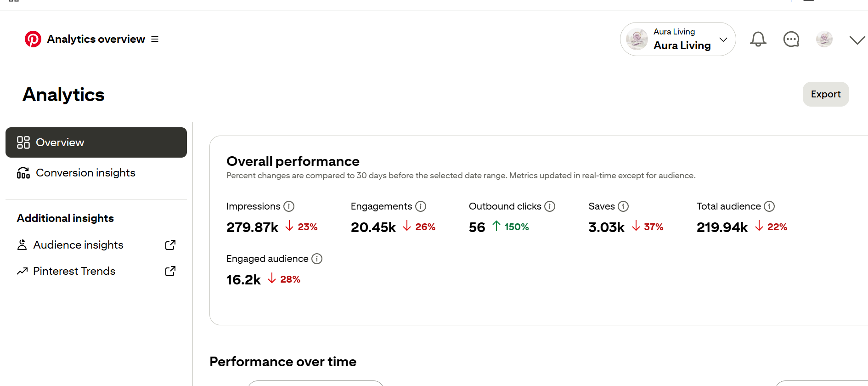Expand the account options chevron
Image resolution: width=868 pixels, height=386 pixels.
[x=857, y=40]
